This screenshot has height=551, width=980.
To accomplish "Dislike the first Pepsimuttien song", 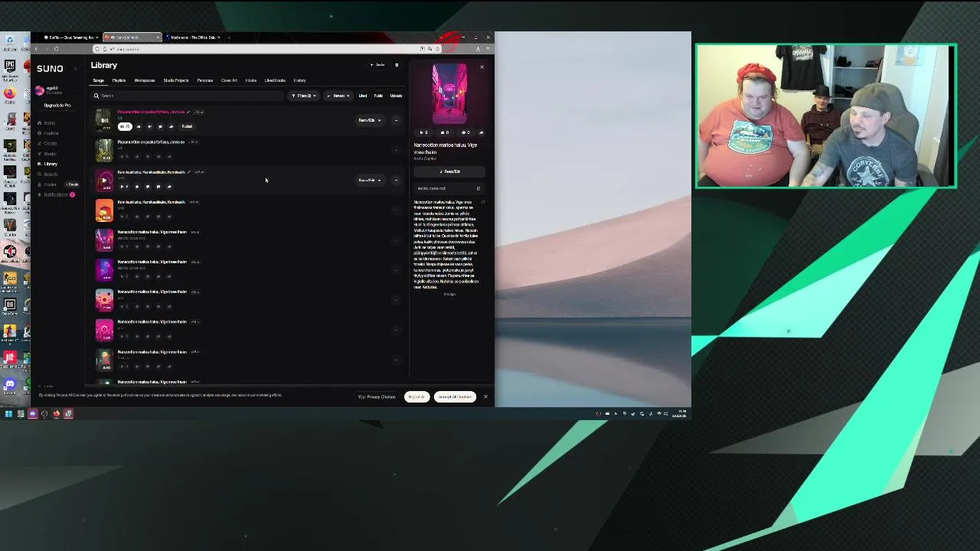I will pos(149,126).
